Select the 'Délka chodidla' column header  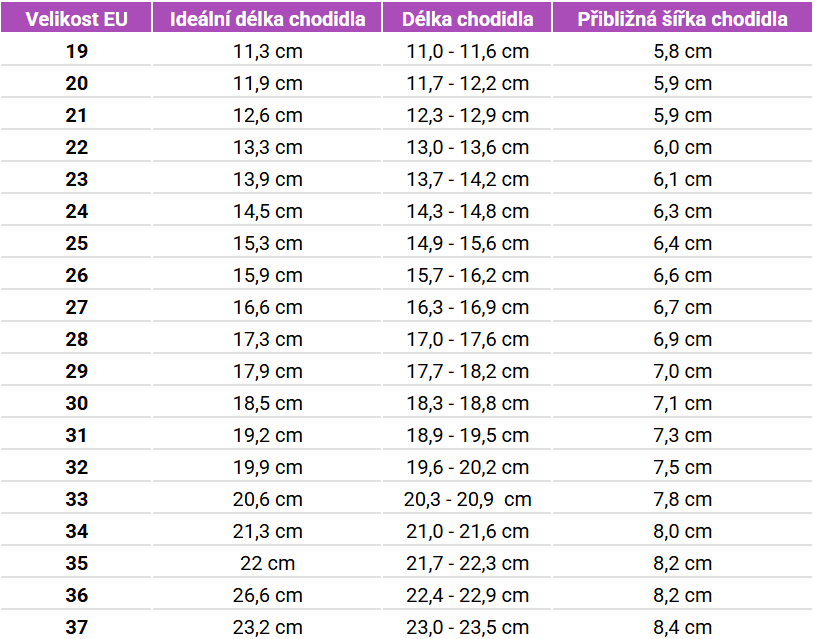coord(467,19)
